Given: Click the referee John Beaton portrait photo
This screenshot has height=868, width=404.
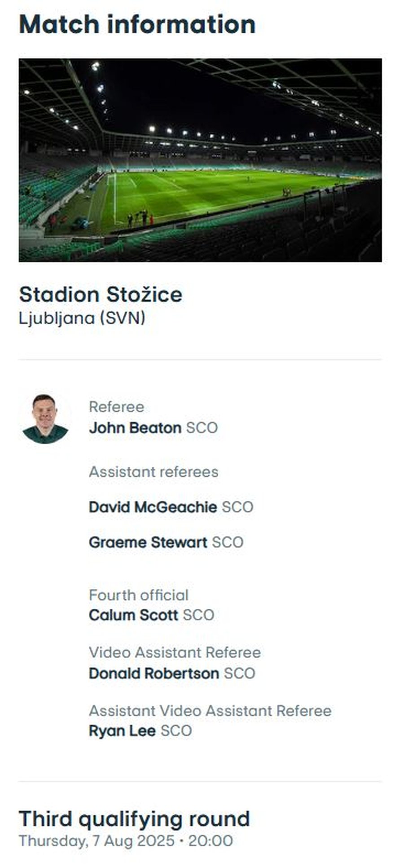Looking at the screenshot, I should pyautogui.click(x=45, y=419).
